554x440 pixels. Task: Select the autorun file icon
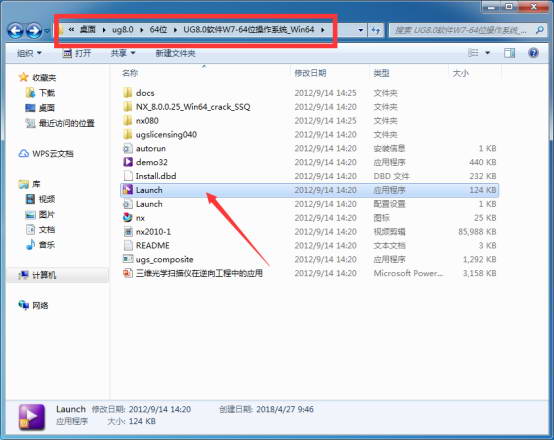[x=128, y=148]
